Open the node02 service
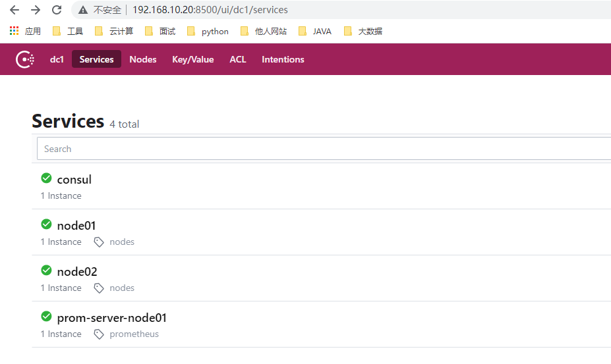611x364 pixels. tap(77, 271)
